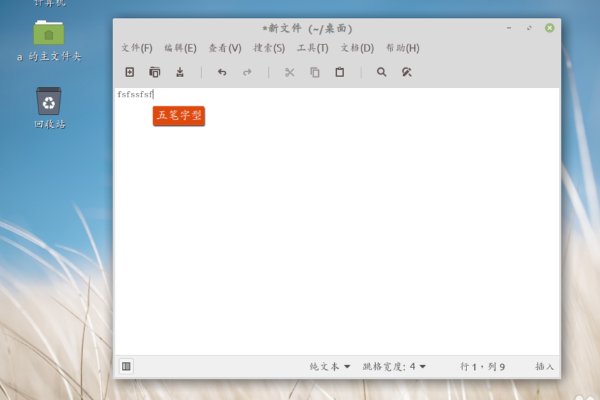The image size is (600, 400).
Task: Expand the 纯文本 syntax dropdown
Action: pos(329,366)
